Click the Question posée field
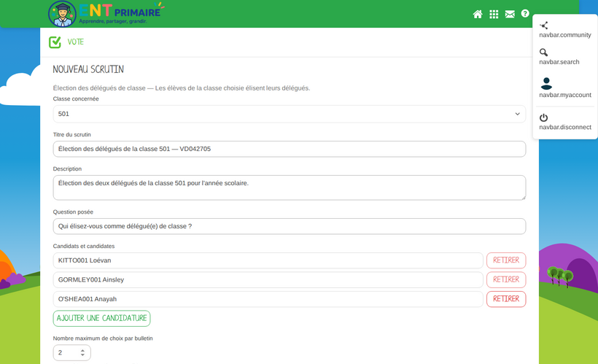This screenshot has height=364, width=598. pos(290,226)
